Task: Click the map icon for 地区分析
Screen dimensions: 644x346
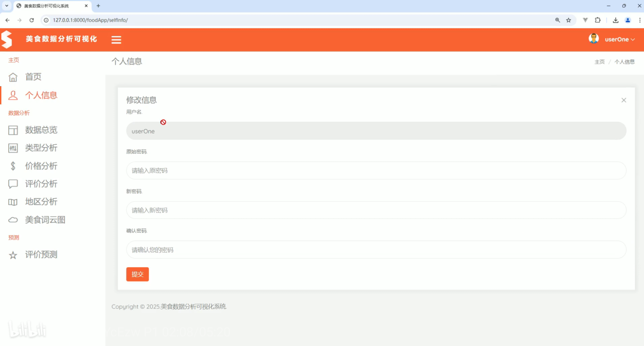Action: pos(13,202)
